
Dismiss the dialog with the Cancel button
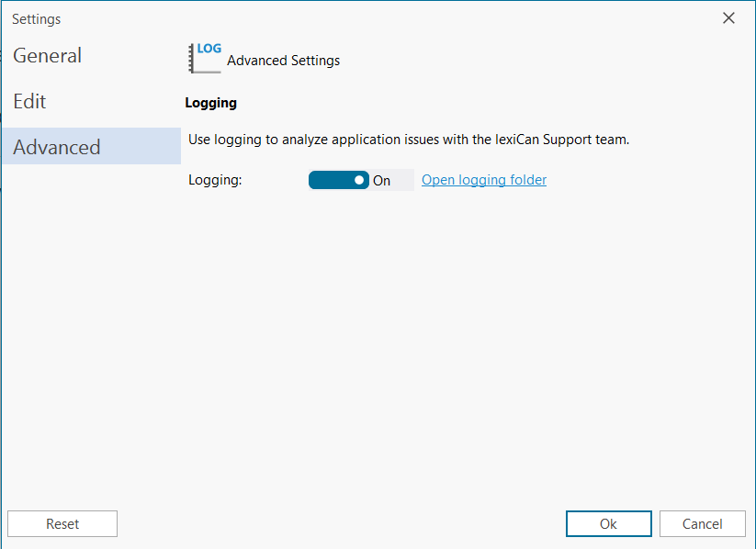(x=702, y=523)
